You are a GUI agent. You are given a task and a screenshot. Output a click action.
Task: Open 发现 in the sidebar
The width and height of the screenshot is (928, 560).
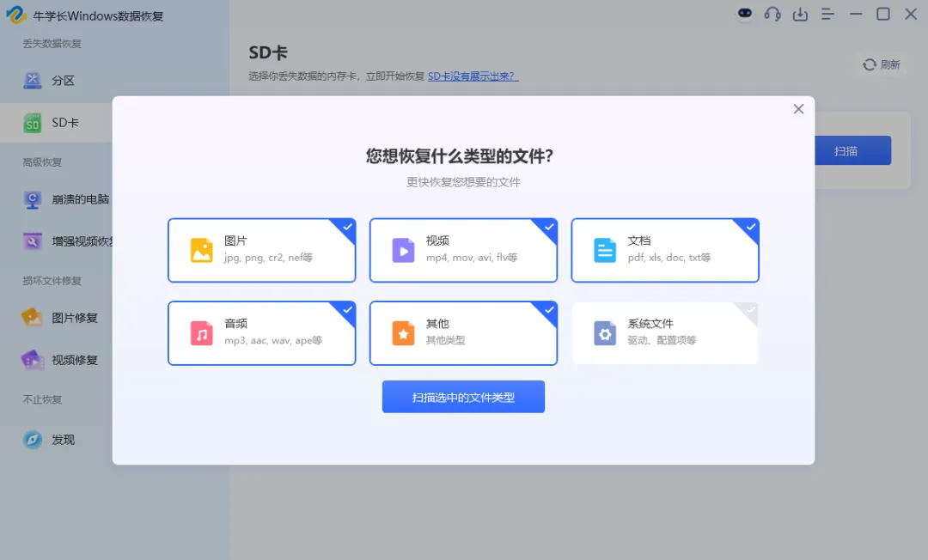coord(56,440)
